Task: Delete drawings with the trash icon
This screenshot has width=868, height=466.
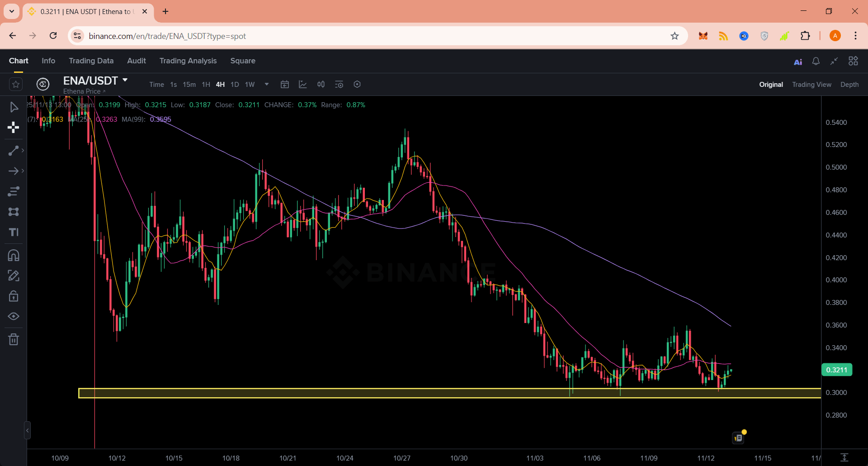Action: [14, 339]
